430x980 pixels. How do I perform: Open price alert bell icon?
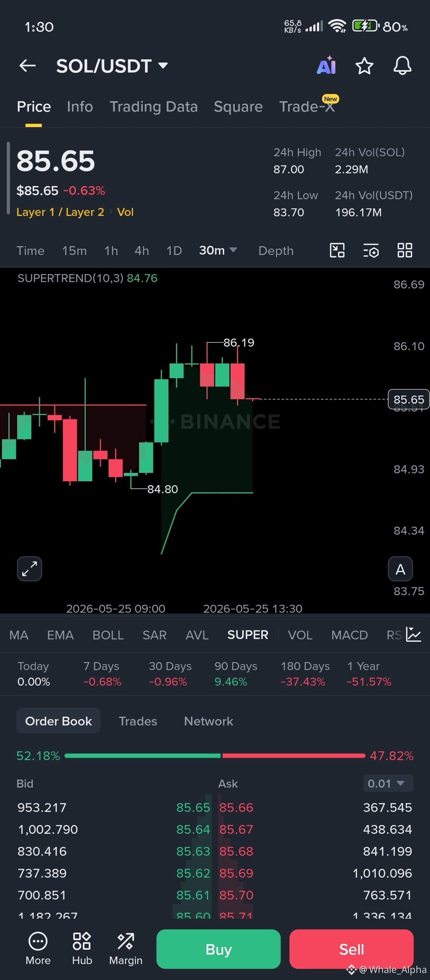coord(403,66)
